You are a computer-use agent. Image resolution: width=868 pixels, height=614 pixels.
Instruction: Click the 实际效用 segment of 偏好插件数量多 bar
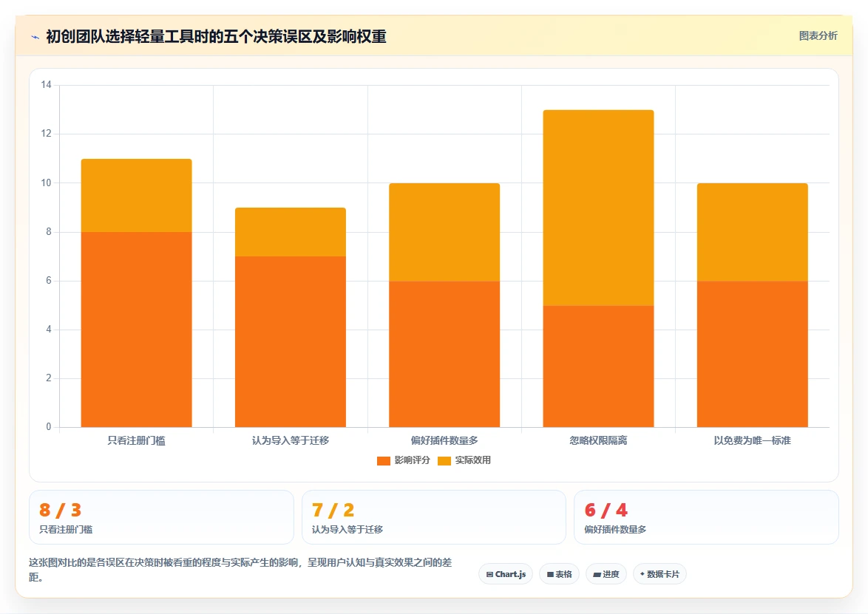[x=444, y=232]
